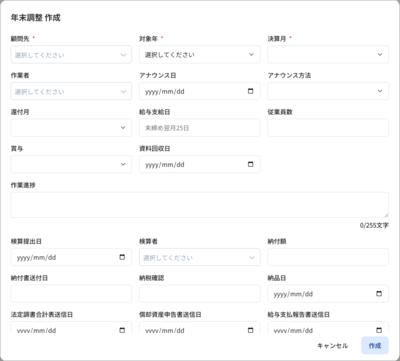Click the 顧問先 field label

coord(20,39)
